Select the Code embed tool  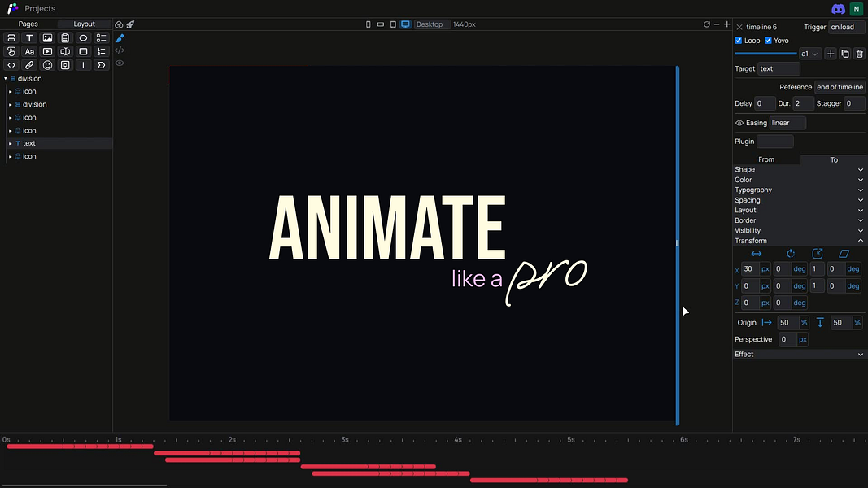point(11,65)
